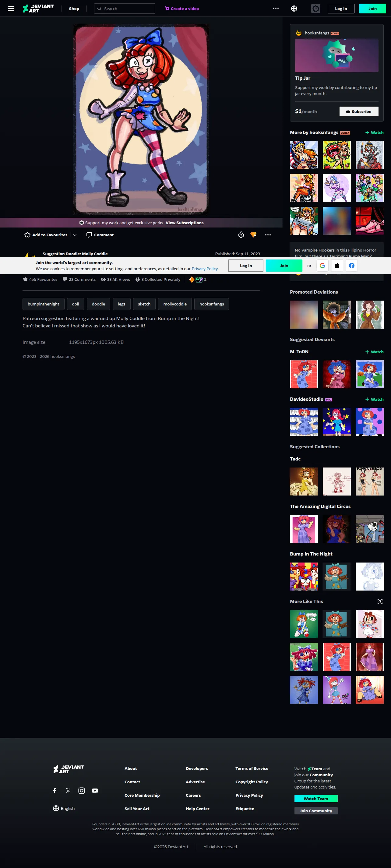Jump to the 23 Comments
This screenshot has height=868, width=391.
tap(79, 279)
